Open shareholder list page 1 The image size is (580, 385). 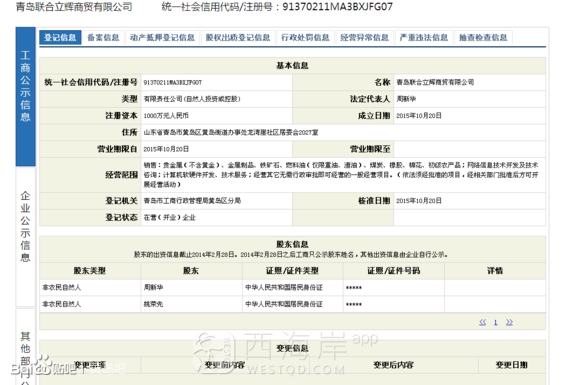[496, 322]
